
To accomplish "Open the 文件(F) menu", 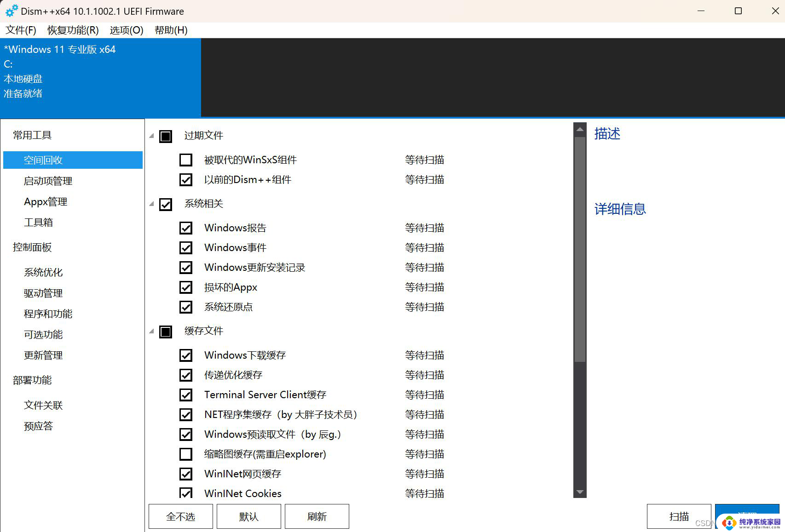I will [x=21, y=30].
